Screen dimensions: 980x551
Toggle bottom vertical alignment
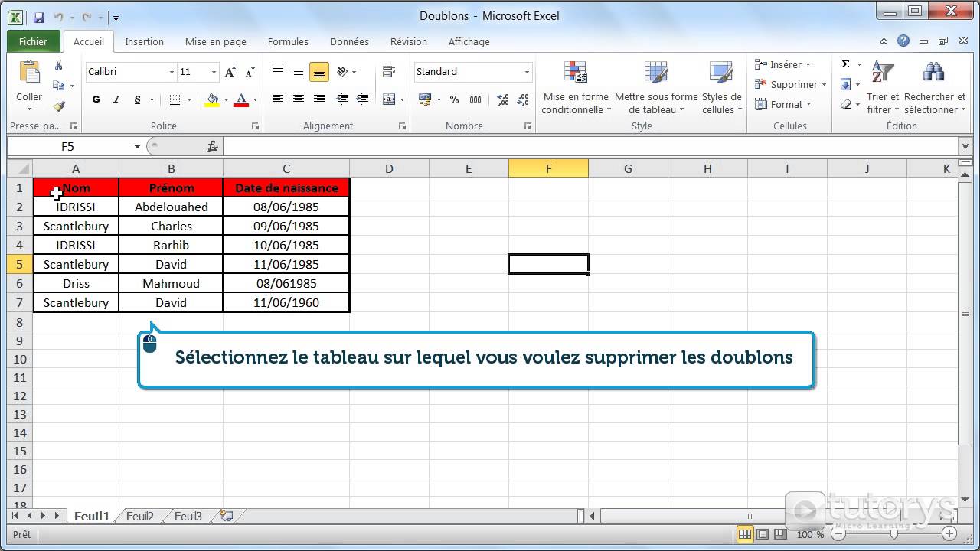tap(319, 72)
